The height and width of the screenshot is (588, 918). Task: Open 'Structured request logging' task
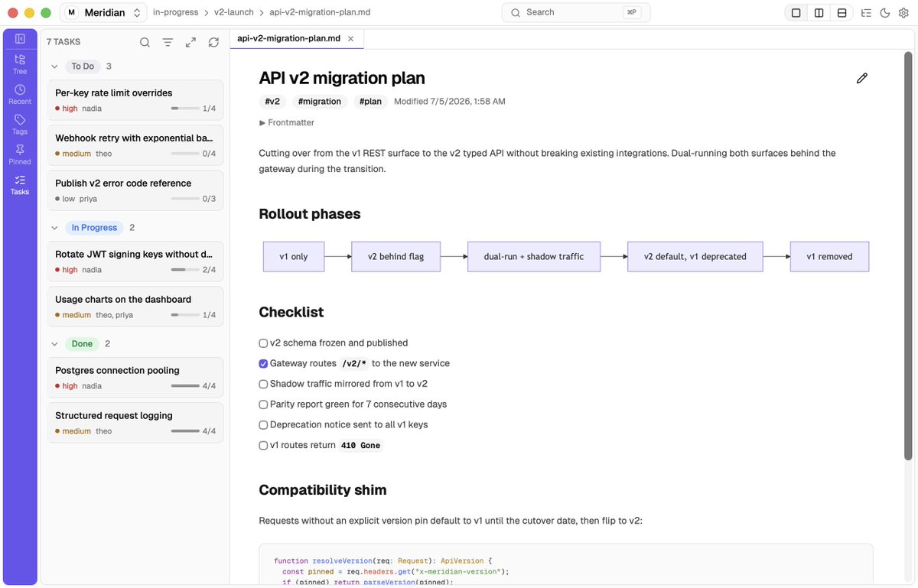[x=135, y=423]
